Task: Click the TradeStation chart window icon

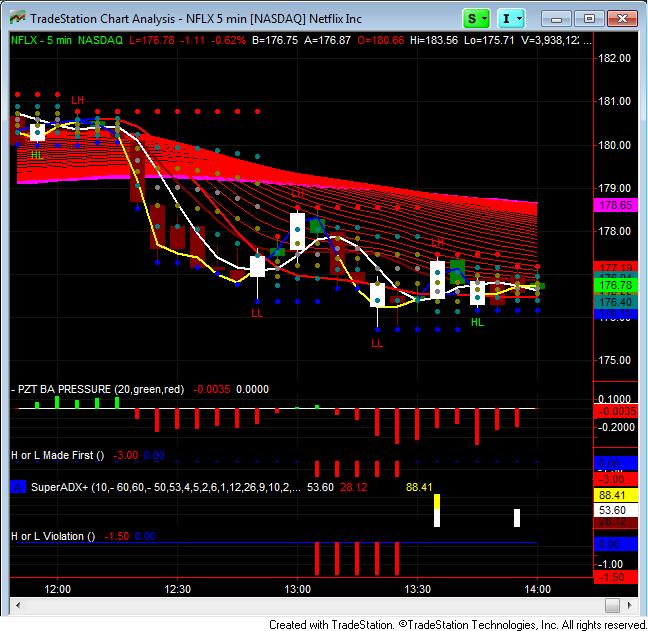Action: click(17, 18)
